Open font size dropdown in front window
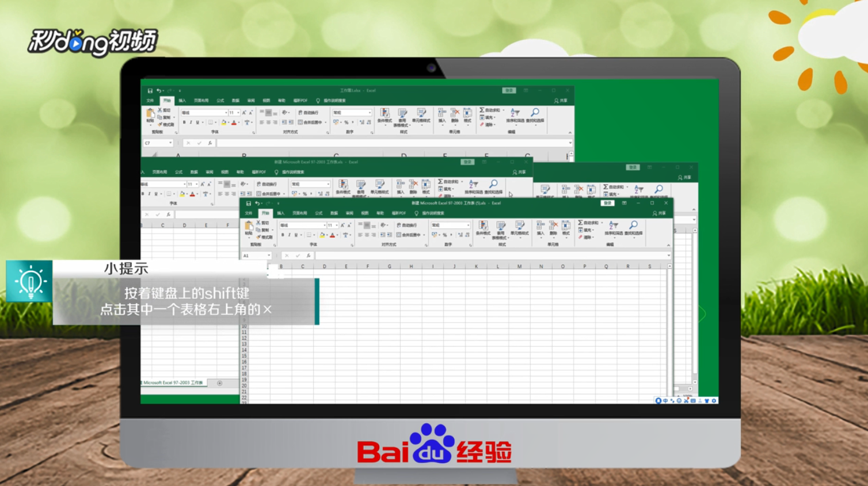The width and height of the screenshot is (868, 486). (337, 225)
